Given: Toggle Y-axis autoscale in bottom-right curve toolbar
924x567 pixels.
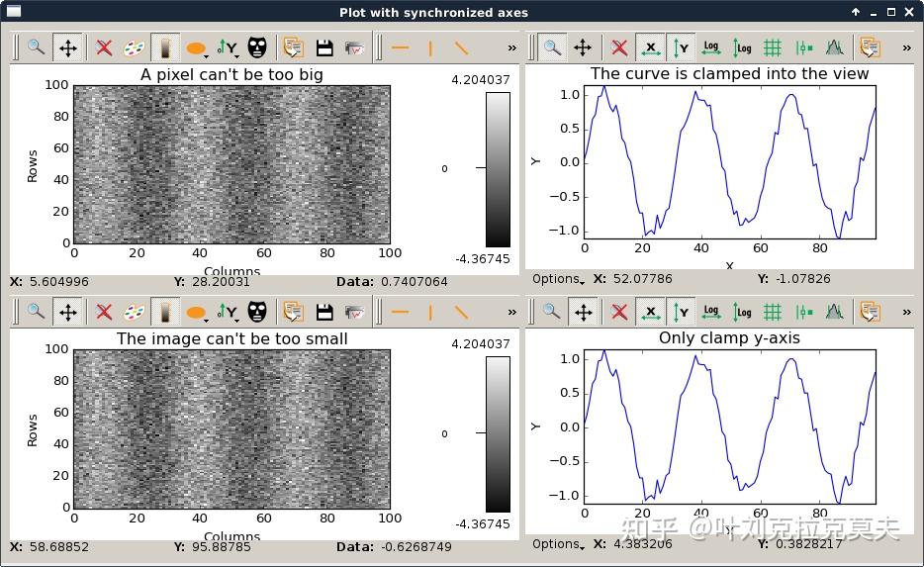Looking at the screenshot, I should pyautogui.click(x=681, y=313).
